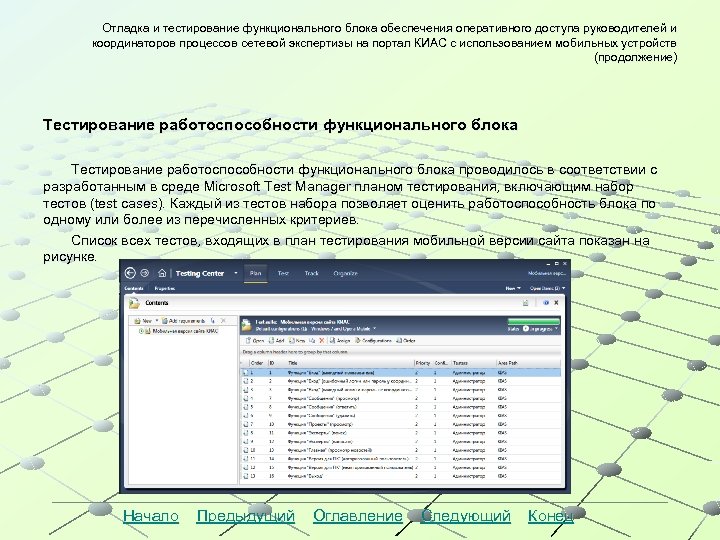Click Order in the test case toolbar

click(405, 341)
